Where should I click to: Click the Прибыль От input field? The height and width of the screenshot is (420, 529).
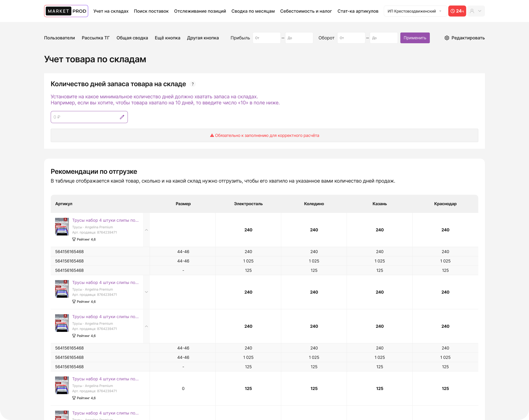(x=266, y=38)
